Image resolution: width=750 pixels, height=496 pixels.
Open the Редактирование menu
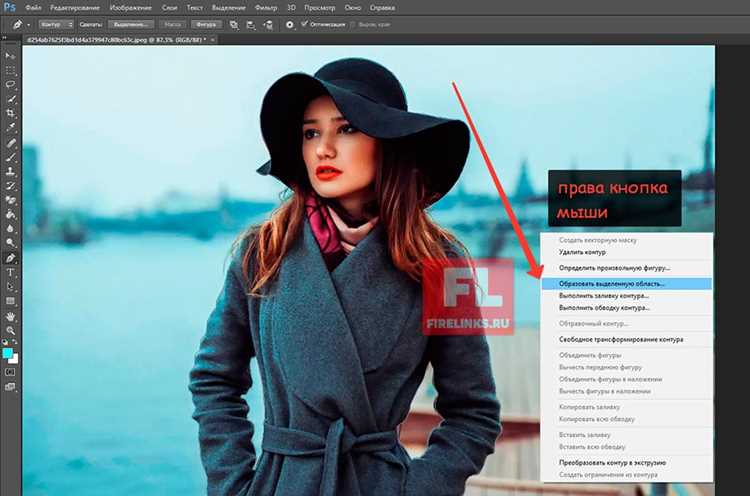(x=75, y=8)
